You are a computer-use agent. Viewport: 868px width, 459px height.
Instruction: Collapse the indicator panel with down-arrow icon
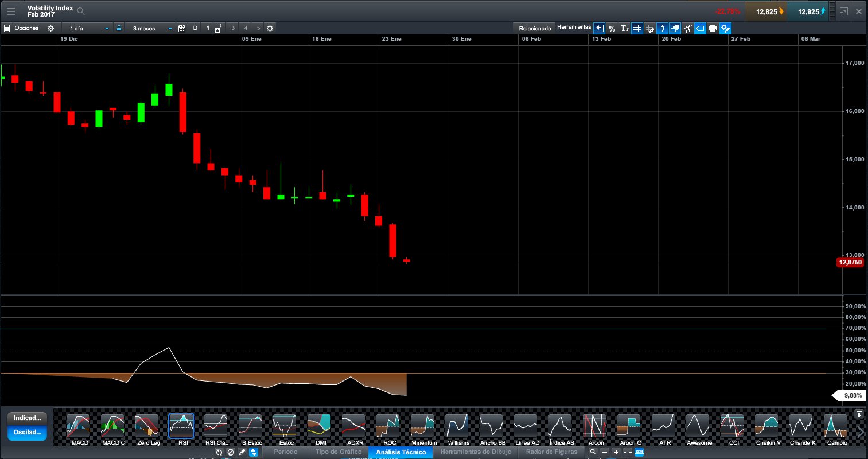[x=859, y=414]
